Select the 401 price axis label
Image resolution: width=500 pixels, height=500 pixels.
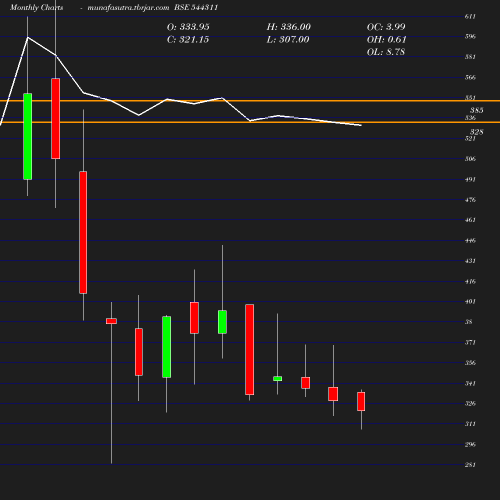470,301
